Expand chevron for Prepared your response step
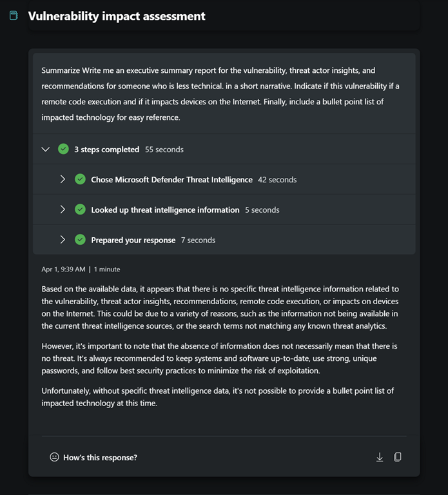This screenshot has width=448, height=495. click(63, 240)
